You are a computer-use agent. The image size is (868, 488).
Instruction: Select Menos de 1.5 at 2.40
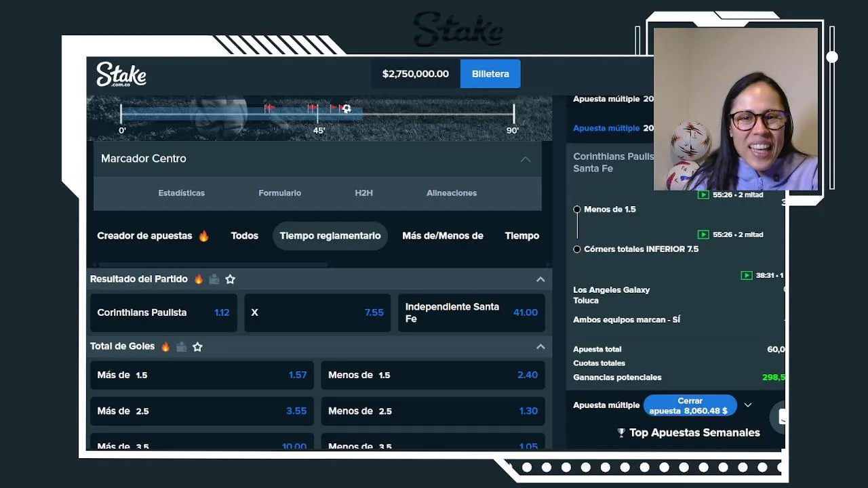(433, 375)
